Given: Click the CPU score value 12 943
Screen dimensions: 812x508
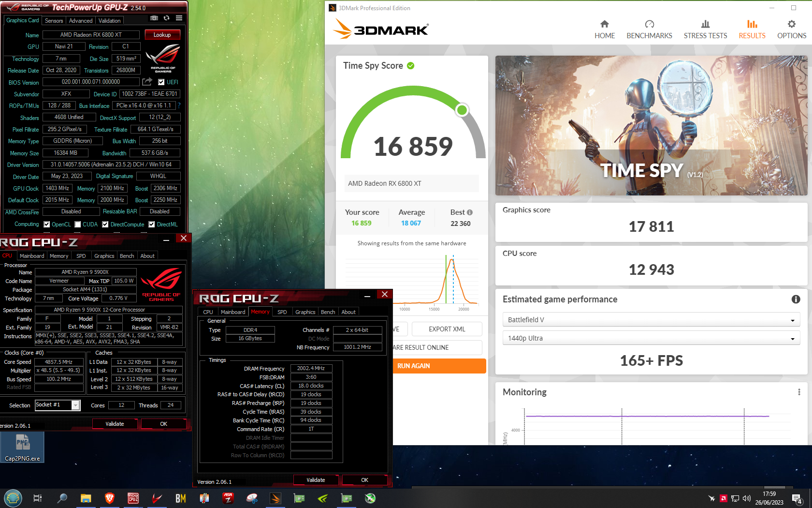Looking at the screenshot, I should tap(651, 269).
